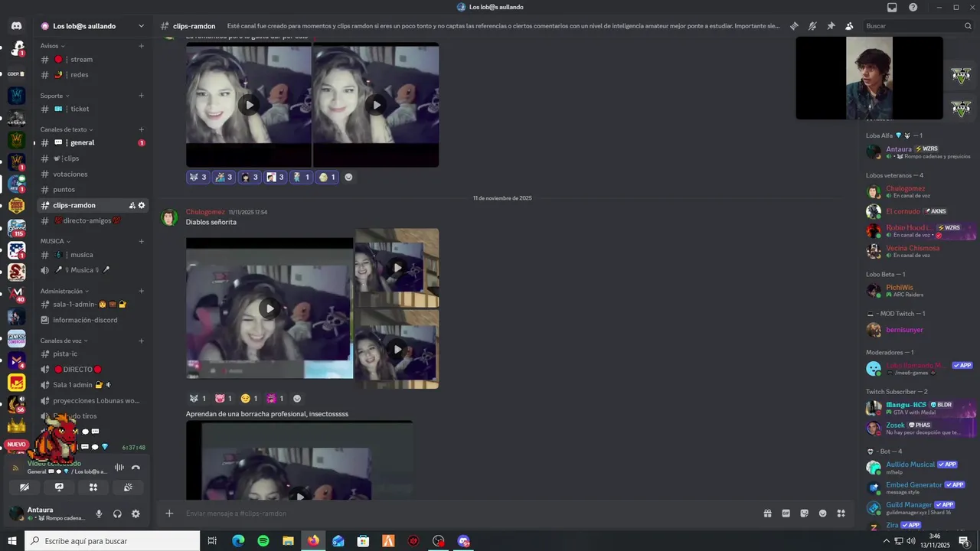
Task: Open Discord direct messages home icon
Action: tap(16, 26)
